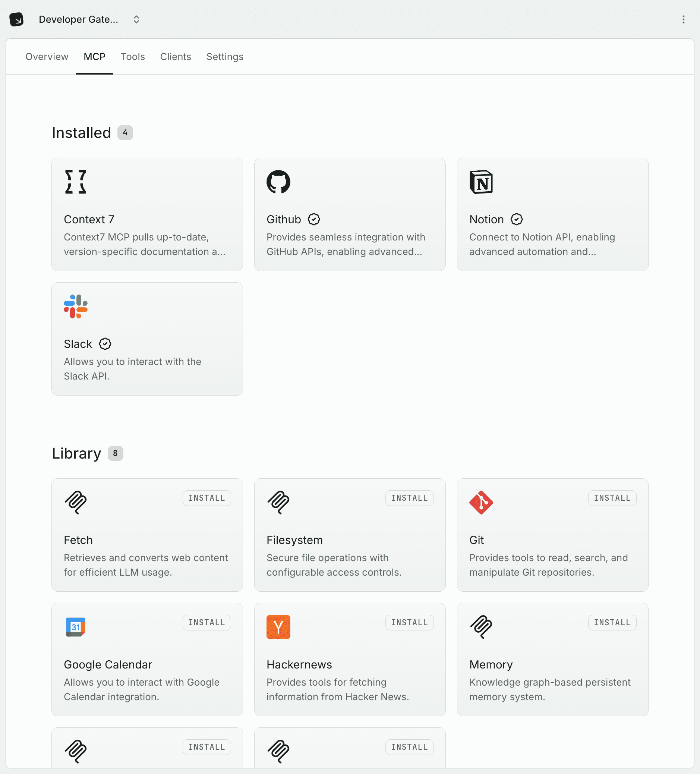Switch to the Tools tab
Image resolution: width=700 pixels, height=774 pixels.
click(x=133, y=56)
